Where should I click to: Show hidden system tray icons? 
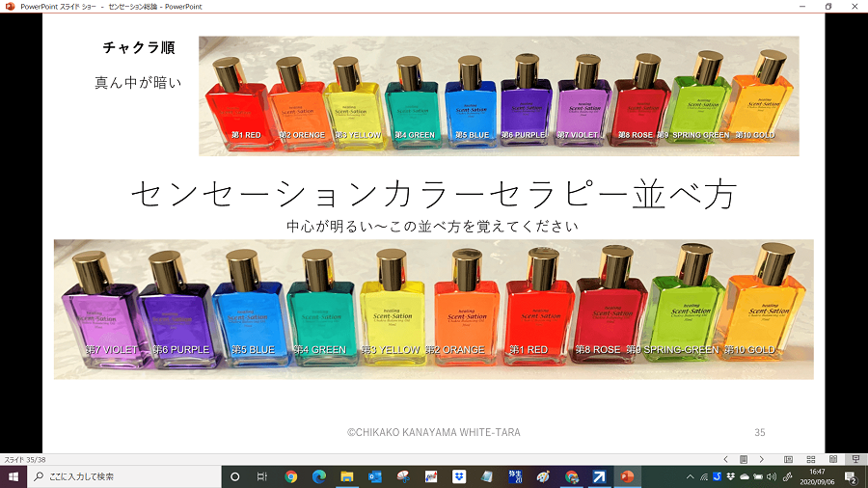pos(690,476)
